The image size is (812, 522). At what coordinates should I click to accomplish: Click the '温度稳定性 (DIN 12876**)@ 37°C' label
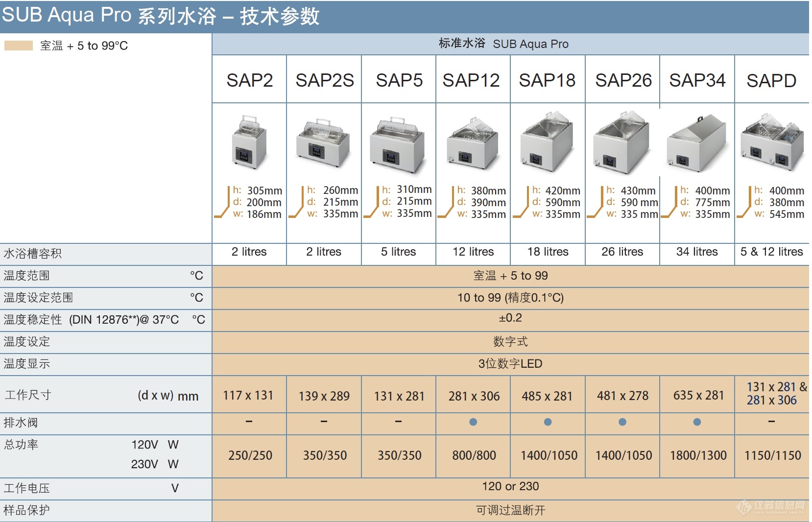pos(91,320)
